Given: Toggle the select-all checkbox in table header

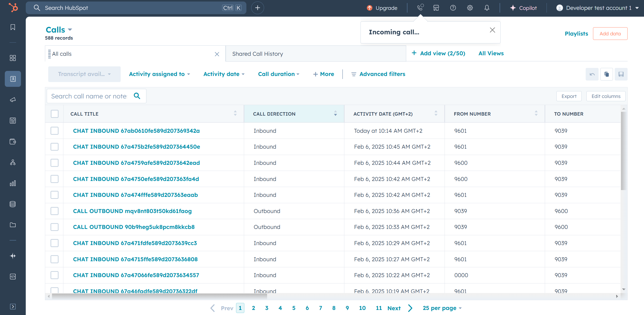Looking at the screenshot, I should pos(55,114).
